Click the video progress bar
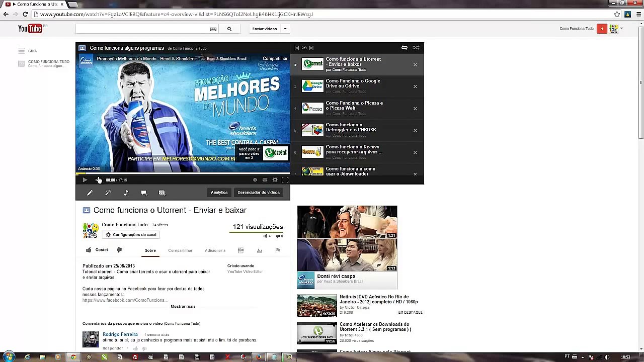The image size is (644, 362). (183, 173)
